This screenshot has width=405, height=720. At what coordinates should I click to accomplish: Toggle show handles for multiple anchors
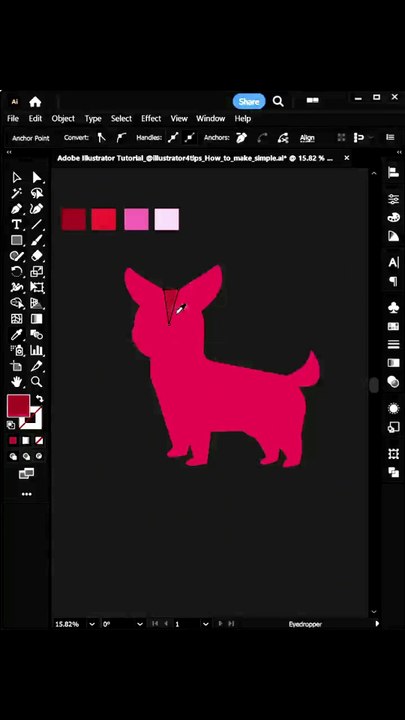point(173,137)
